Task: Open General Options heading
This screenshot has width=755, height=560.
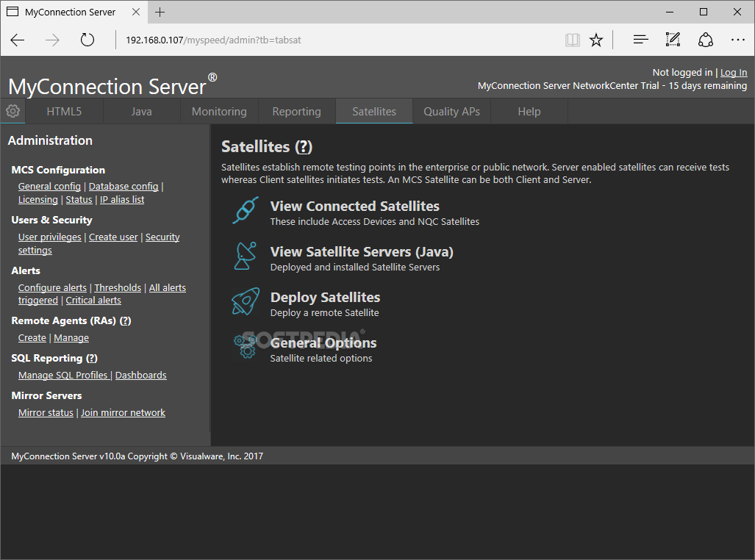Action: 323,343
